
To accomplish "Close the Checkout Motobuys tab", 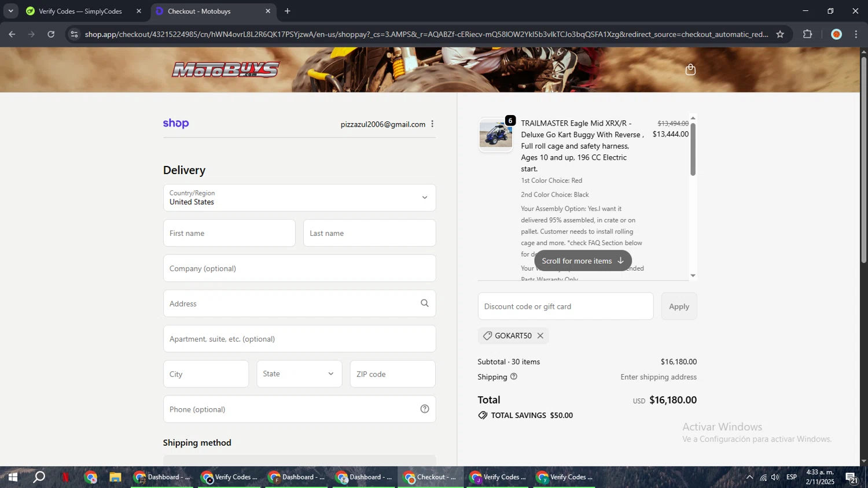I will pos(268,11).
